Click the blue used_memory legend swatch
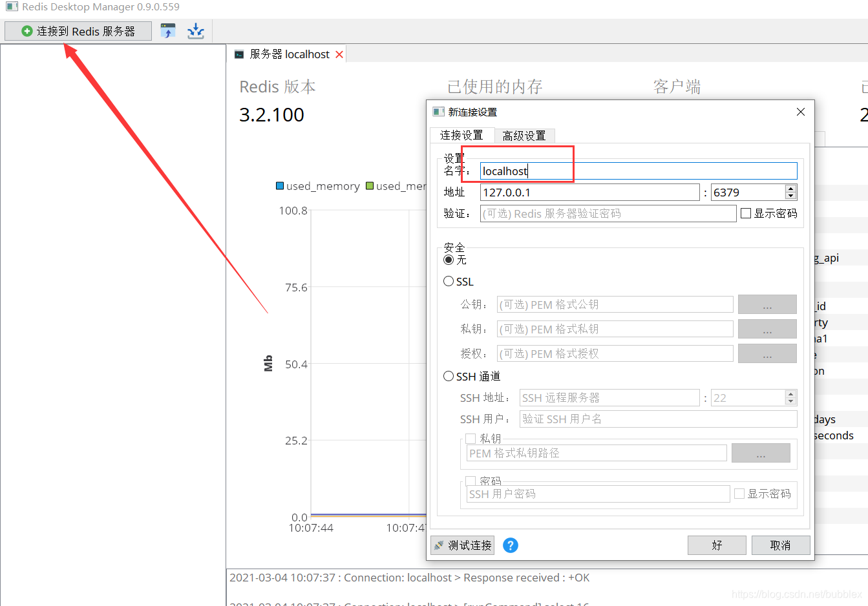This screenshot has height=606, width=868. (x=280, y=186)
